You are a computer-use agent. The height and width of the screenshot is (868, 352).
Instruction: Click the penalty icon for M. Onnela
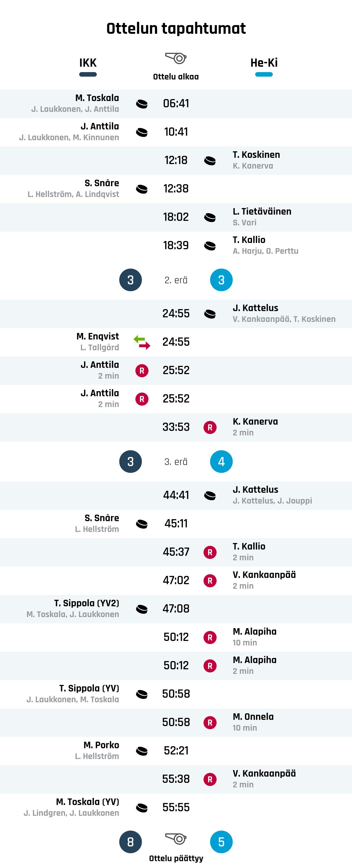[210, 722]
